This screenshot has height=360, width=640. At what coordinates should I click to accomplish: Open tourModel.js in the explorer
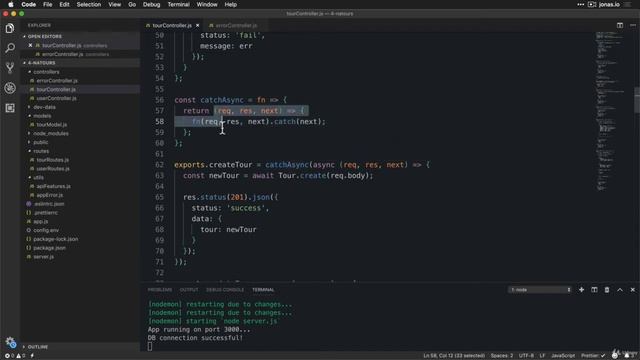tap(51, 124)
